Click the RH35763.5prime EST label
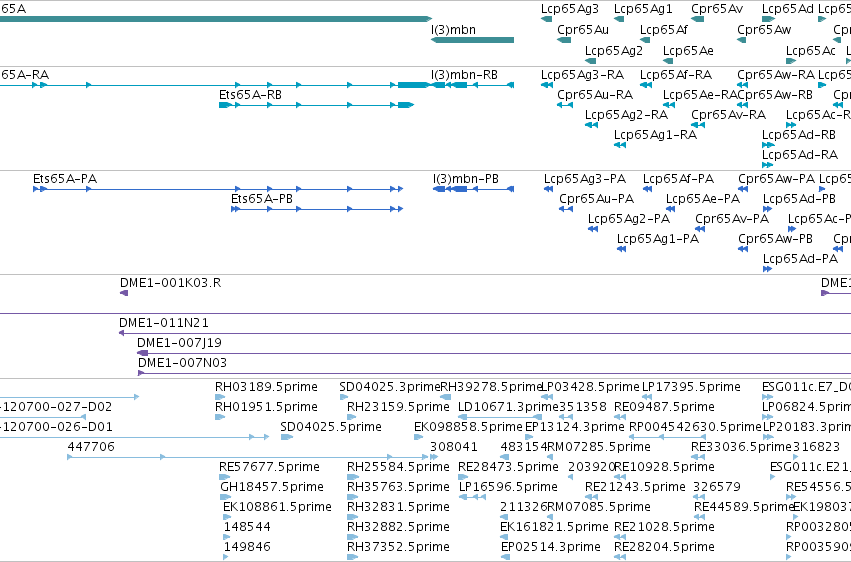This screenshot has width=851, height=562. (398, 488)
